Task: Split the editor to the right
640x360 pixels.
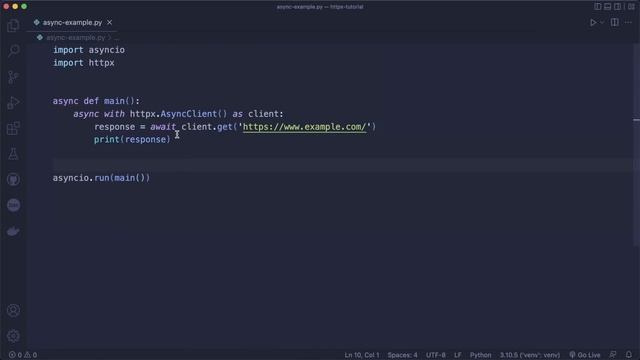Action: (x=614, y=22)
